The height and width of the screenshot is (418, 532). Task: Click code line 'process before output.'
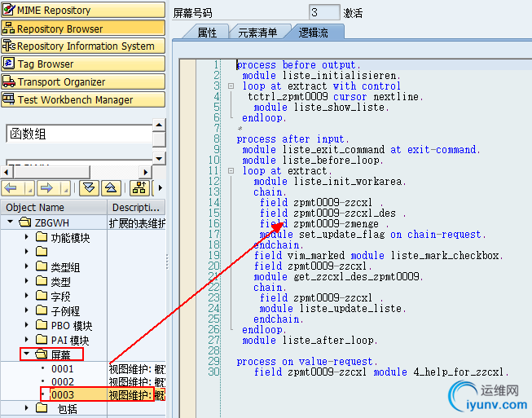pyautogui.click(x=298, y=64)
